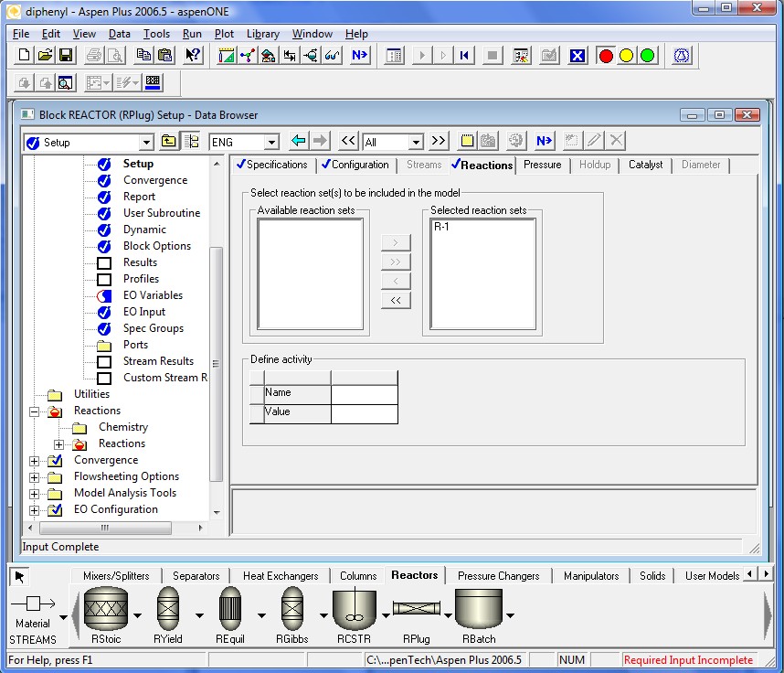
Task: Click the Stream Results status box
Action: point(104,362)
